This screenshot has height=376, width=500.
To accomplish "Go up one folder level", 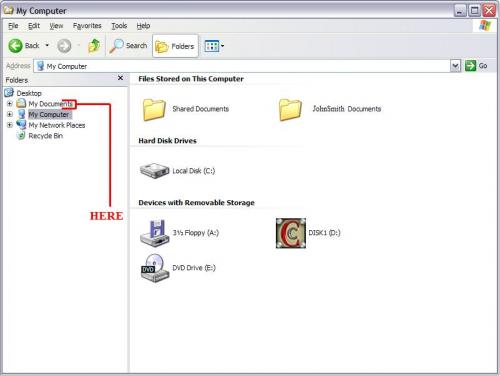I will (x=94, y=46).
